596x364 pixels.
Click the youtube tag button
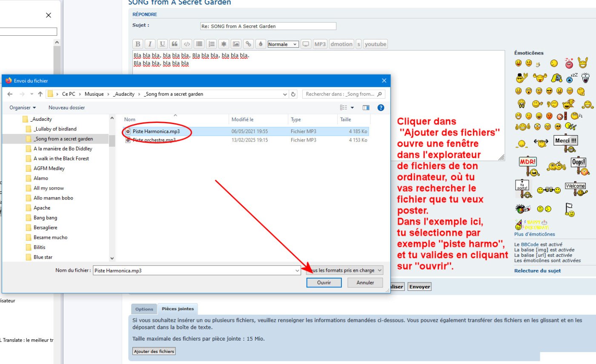point(375,44)
